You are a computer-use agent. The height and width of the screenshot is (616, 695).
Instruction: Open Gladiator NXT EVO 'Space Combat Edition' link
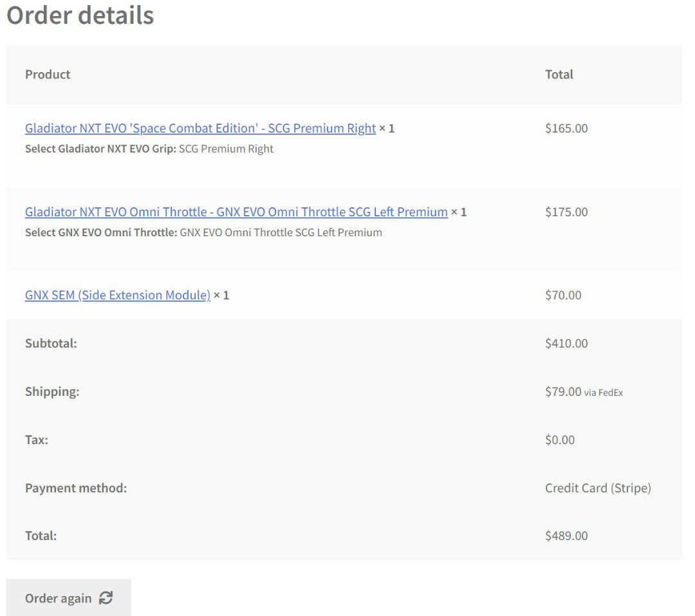pyautogui.click(x=200, y=128)
